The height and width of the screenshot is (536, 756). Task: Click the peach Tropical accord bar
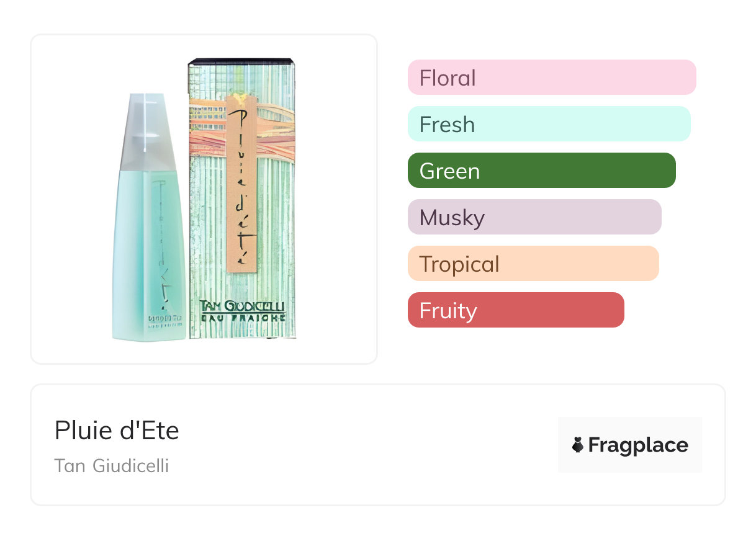click(533, 264)
